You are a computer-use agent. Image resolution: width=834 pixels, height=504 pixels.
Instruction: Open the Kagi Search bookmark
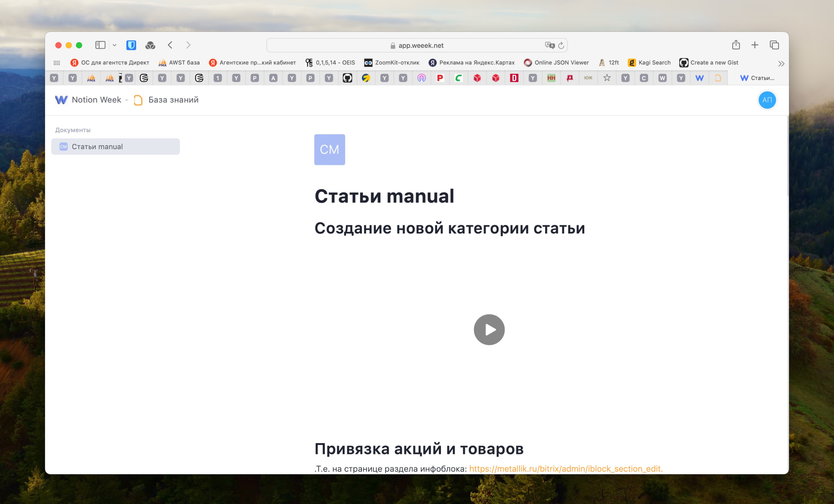(649, 62)
